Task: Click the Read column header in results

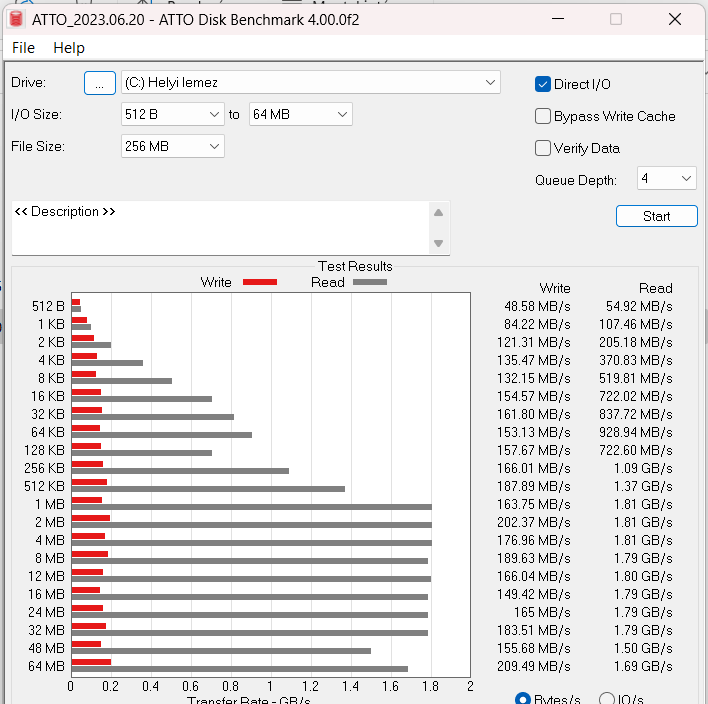Action: pyautogui.click(x=656, y=288)
